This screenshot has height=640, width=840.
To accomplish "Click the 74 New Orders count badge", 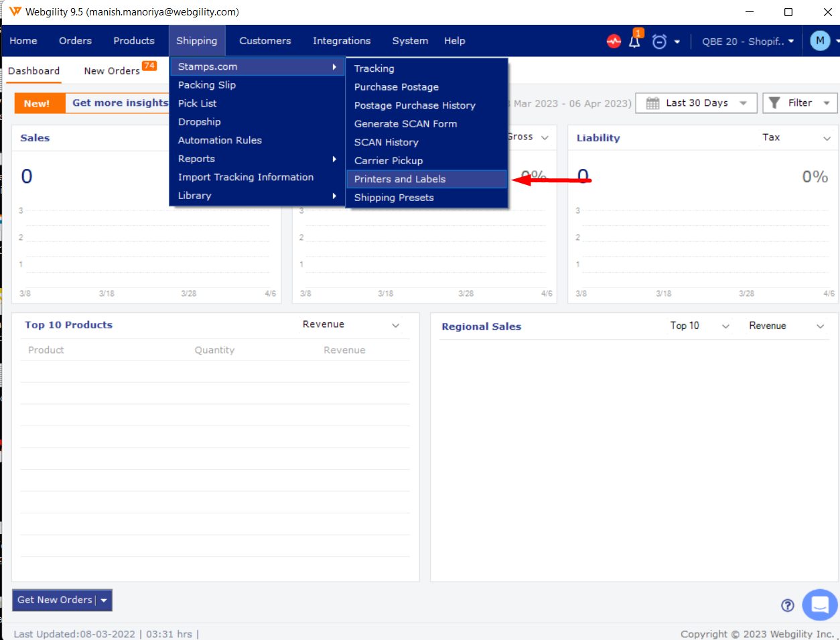I will [x=149, y=66].
